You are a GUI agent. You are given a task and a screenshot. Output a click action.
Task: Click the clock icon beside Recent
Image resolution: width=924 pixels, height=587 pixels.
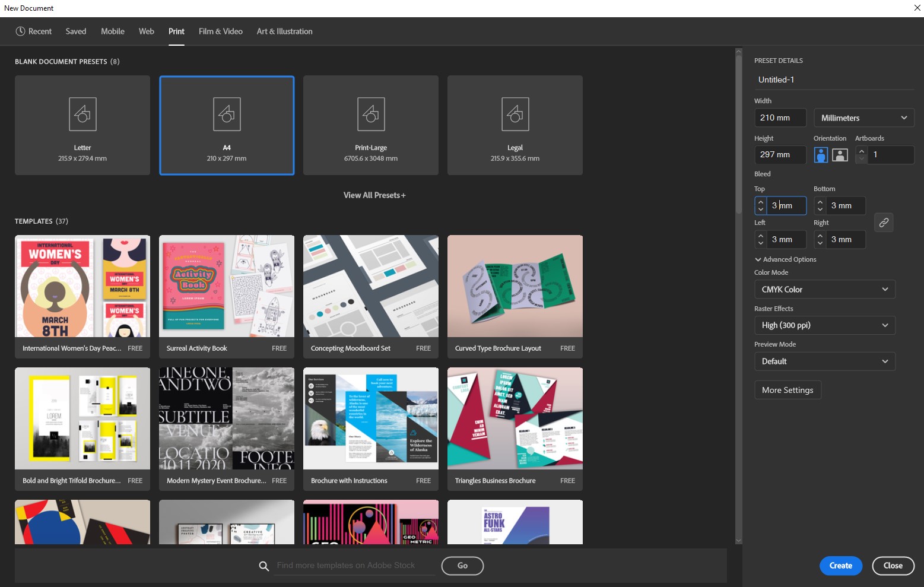tap(20, 31)
